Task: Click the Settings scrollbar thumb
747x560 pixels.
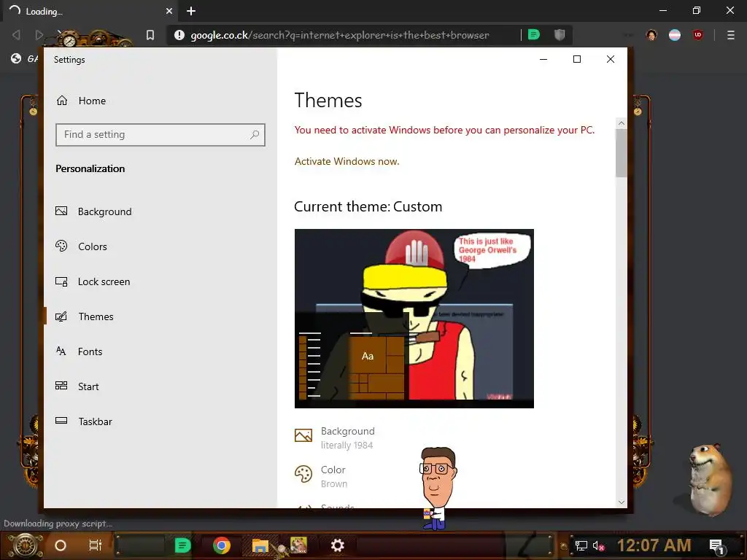Action: pos(622,153)
